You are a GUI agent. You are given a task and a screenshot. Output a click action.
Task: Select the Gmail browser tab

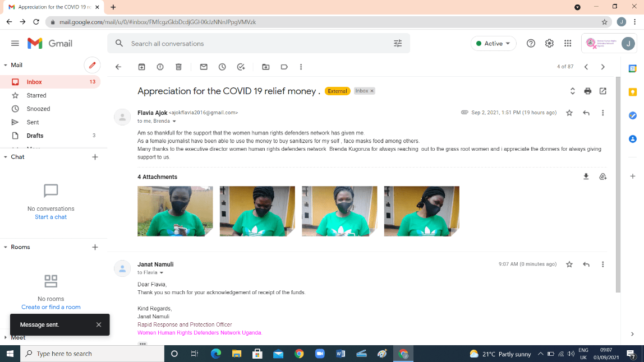[53, 7]
